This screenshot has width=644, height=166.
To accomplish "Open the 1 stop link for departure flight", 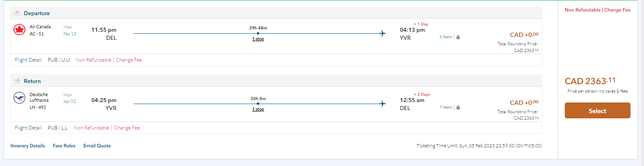I will [x=258, y=39].
